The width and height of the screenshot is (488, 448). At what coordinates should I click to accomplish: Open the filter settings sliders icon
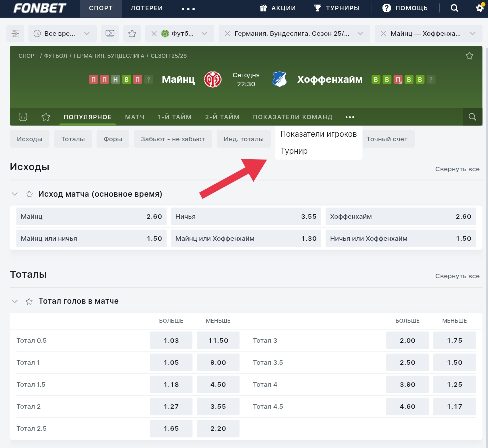coord(16,34)
